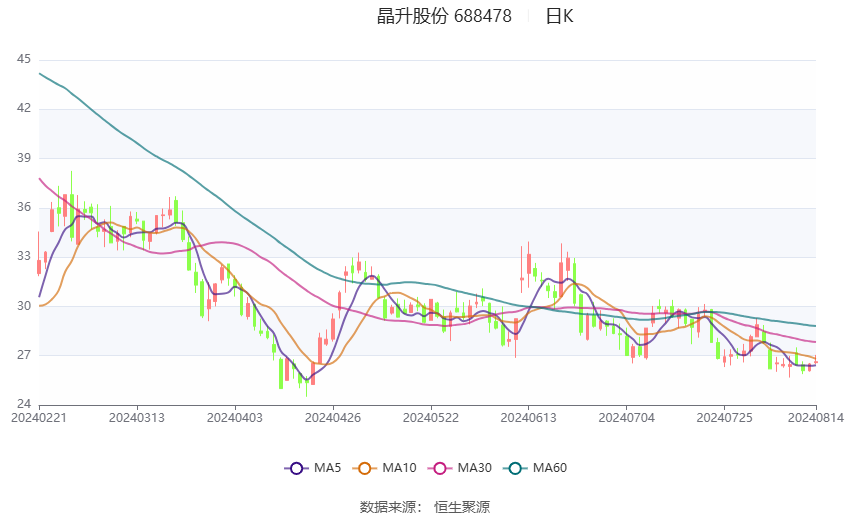Click x-axis date label 20240221

(39, 418)
